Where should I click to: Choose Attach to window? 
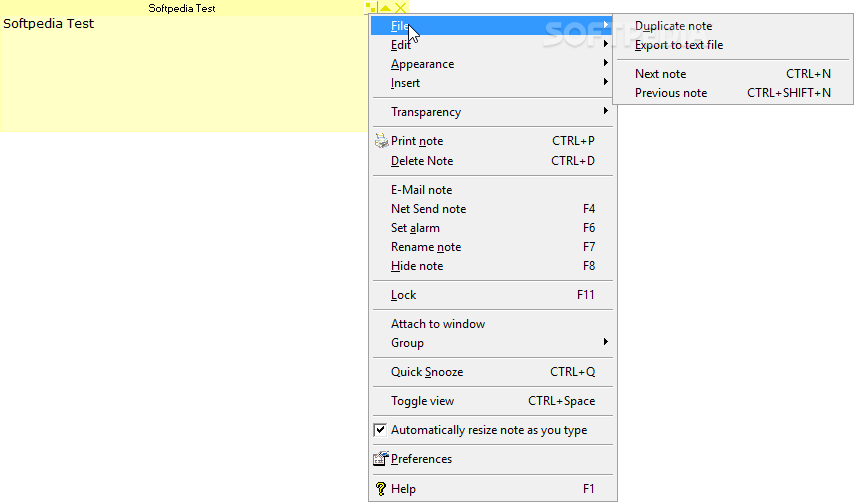(x=492, y=324)
